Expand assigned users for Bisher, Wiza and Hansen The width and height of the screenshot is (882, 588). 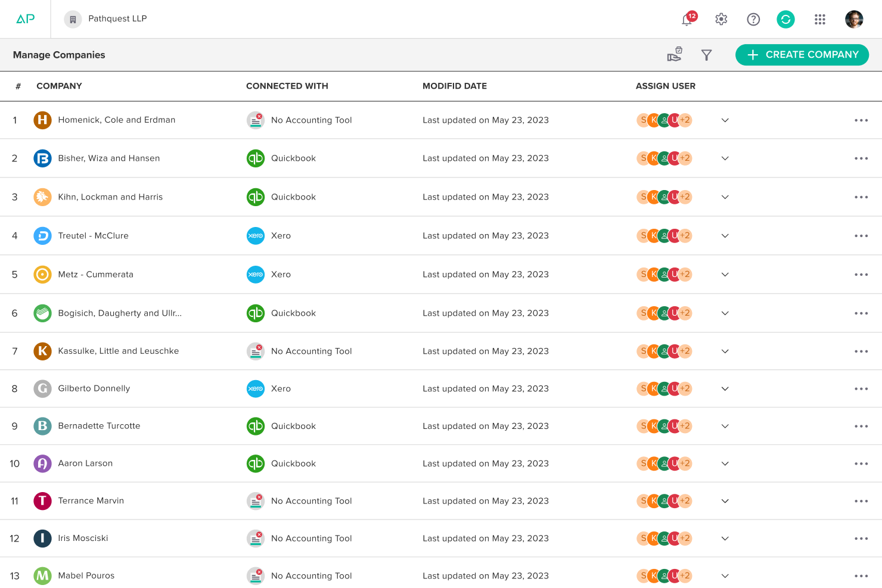(x=725, y=158)
